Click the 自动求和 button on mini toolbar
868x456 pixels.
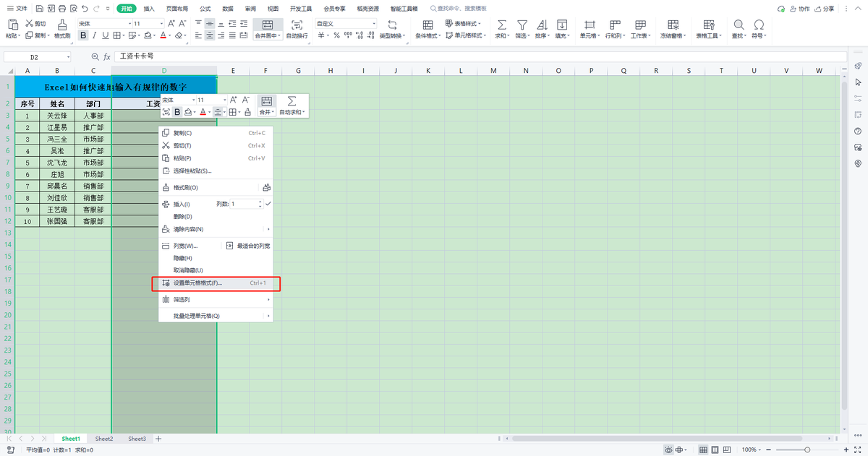pos(292,106)
